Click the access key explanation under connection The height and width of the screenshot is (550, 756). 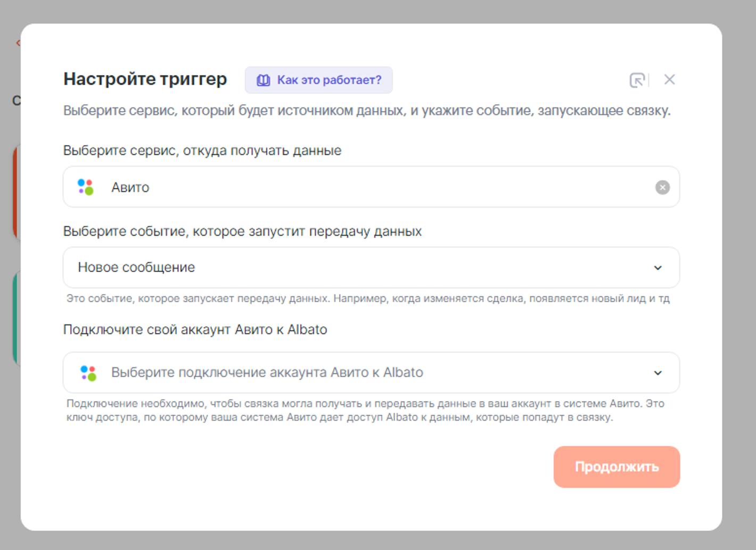pos(365,411)
